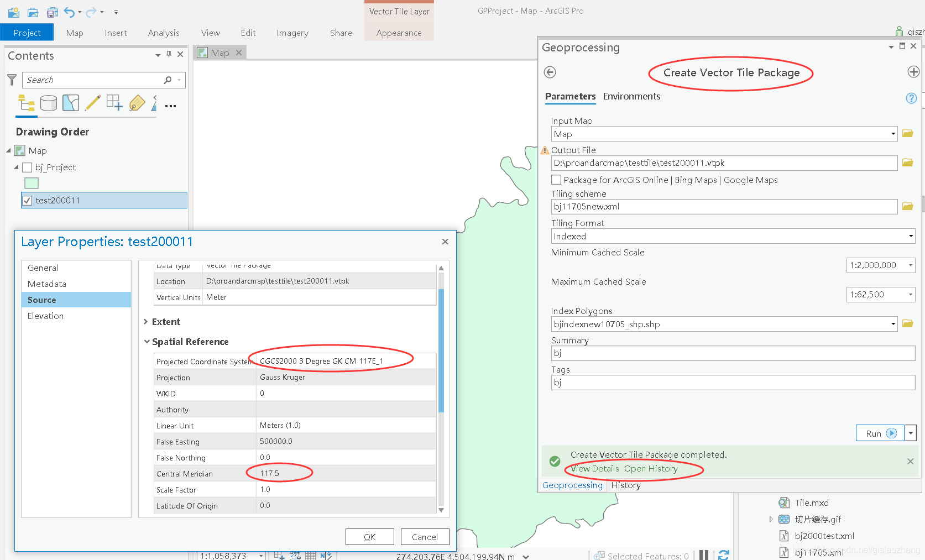
Task: Click the New Project icon in quick access toolbar
Action: 14,12
